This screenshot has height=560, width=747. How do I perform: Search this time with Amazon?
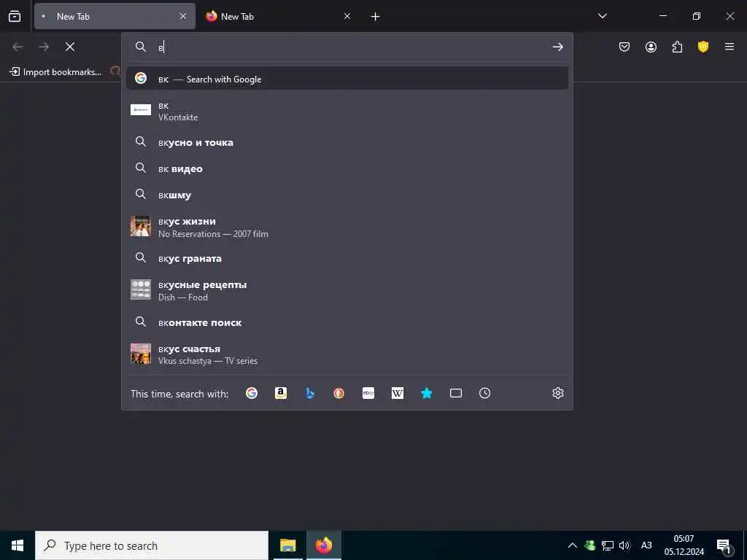(x=281, y=393)
